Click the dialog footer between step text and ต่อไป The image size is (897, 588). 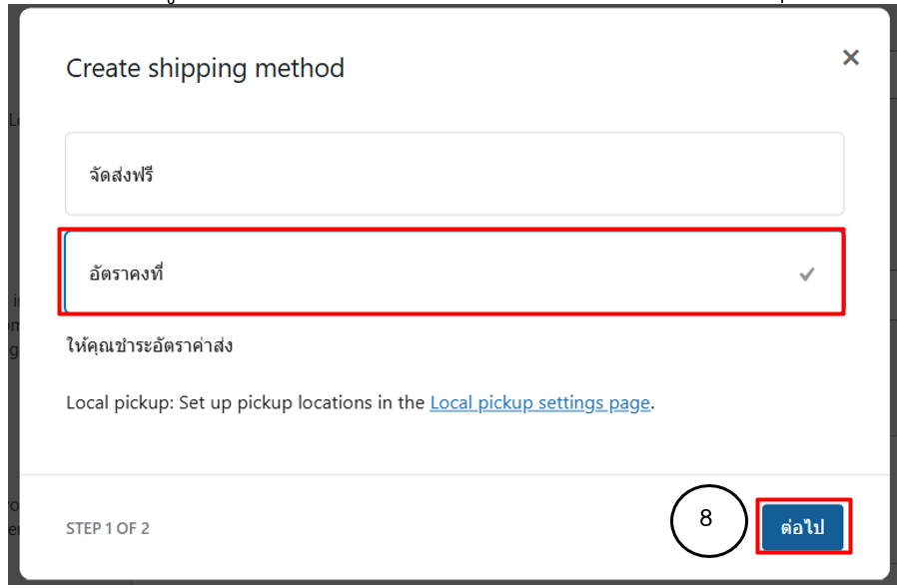point(400,527)
